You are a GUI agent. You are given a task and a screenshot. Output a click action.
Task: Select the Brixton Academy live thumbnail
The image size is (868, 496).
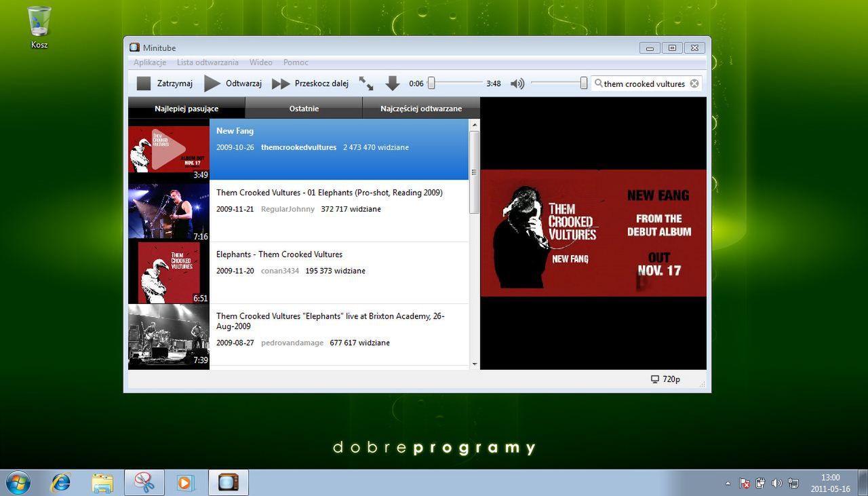[169, 335]
